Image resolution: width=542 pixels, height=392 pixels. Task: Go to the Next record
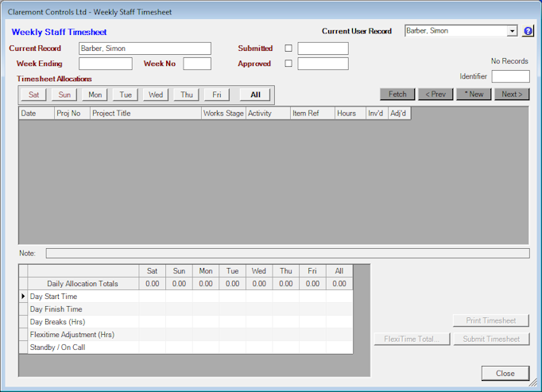[x=512, y=94]
